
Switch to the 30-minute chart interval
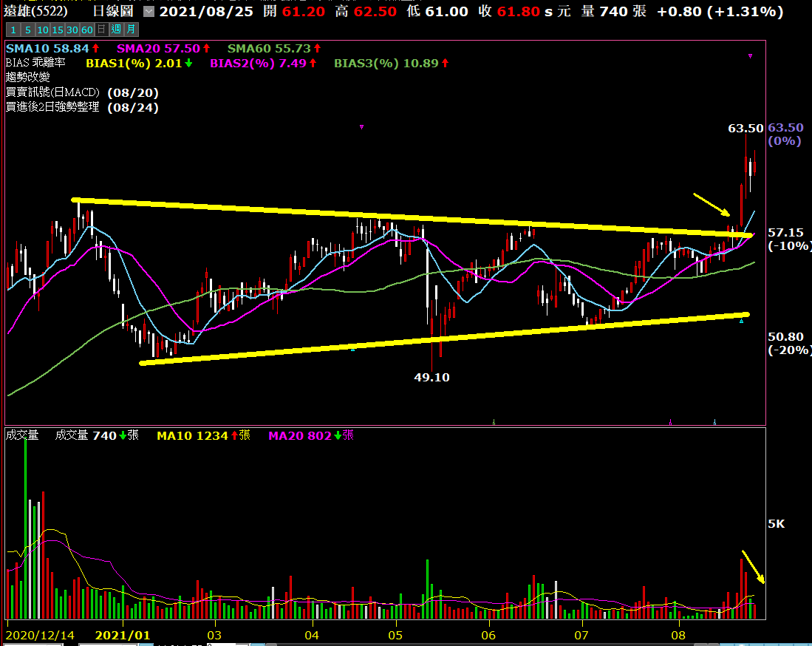[x=72, y=30]
